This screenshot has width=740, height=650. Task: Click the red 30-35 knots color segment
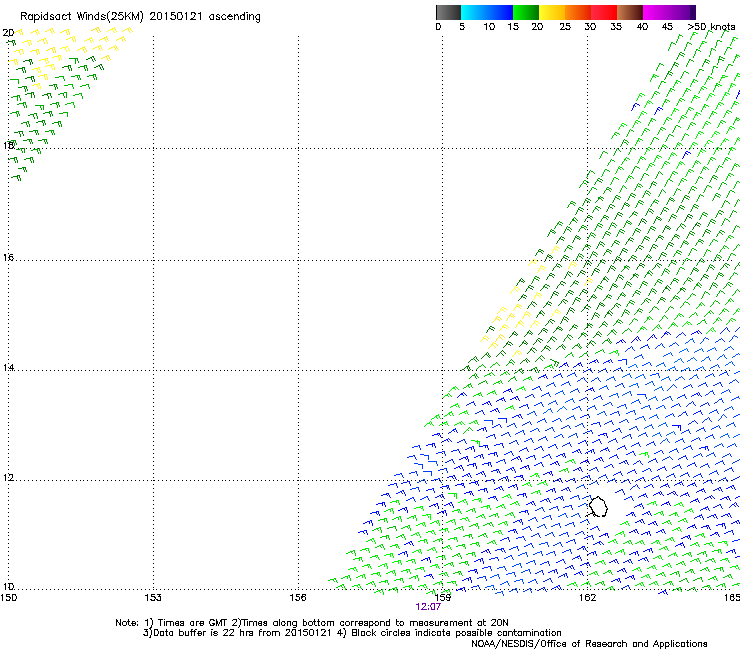(604, 12)
